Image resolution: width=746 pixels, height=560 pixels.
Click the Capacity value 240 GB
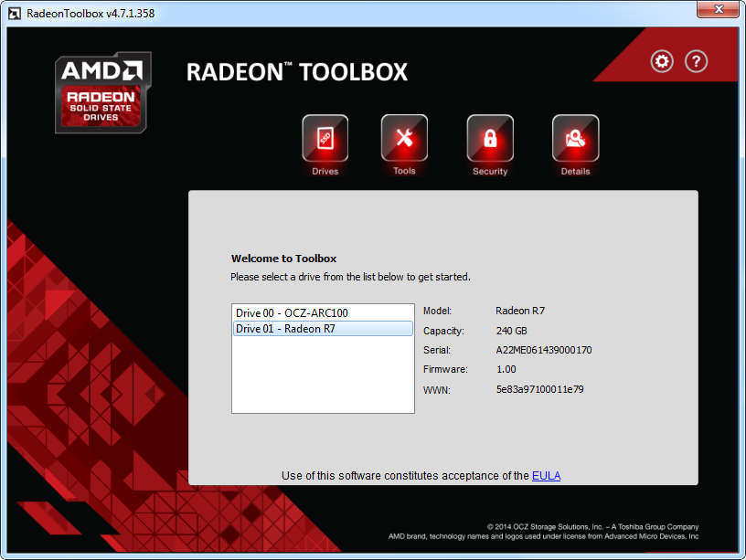pyautogui.click(x=511, y=331)
